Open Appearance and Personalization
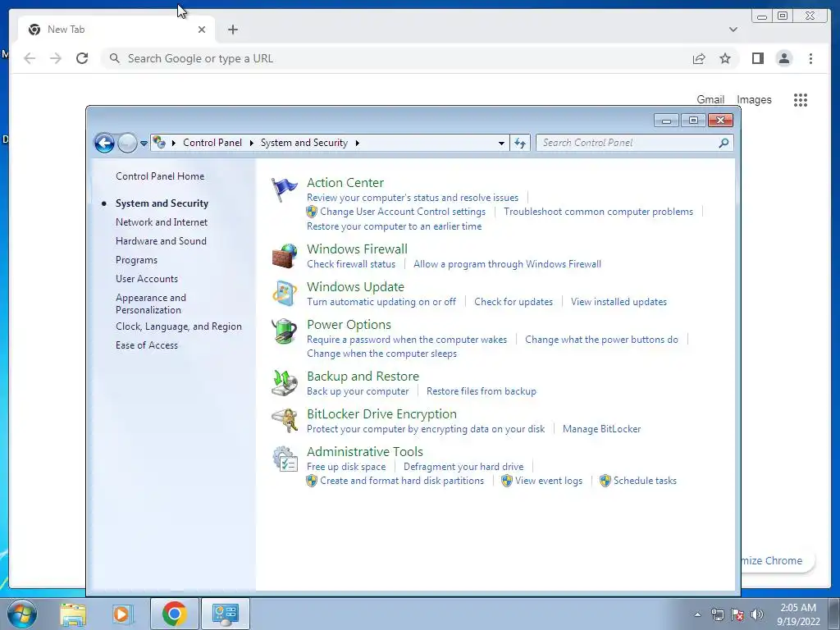840x630 pixels. point(151,304)
